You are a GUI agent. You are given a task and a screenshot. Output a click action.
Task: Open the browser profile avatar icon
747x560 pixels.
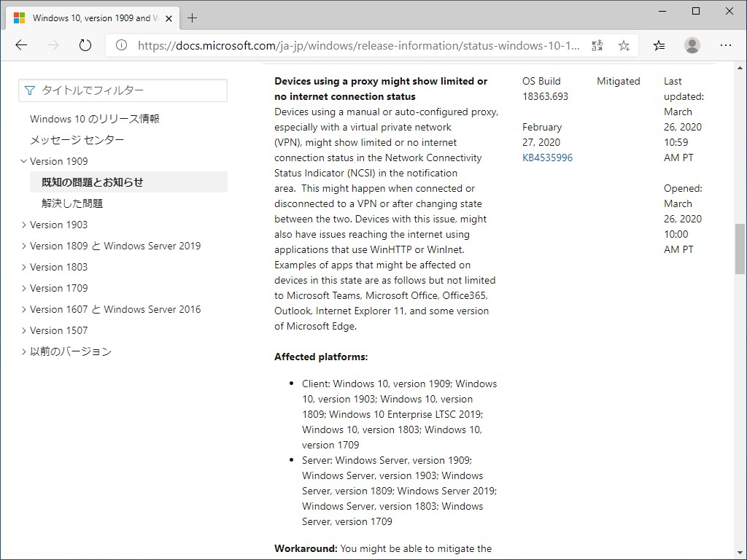(x=692, y=45)
